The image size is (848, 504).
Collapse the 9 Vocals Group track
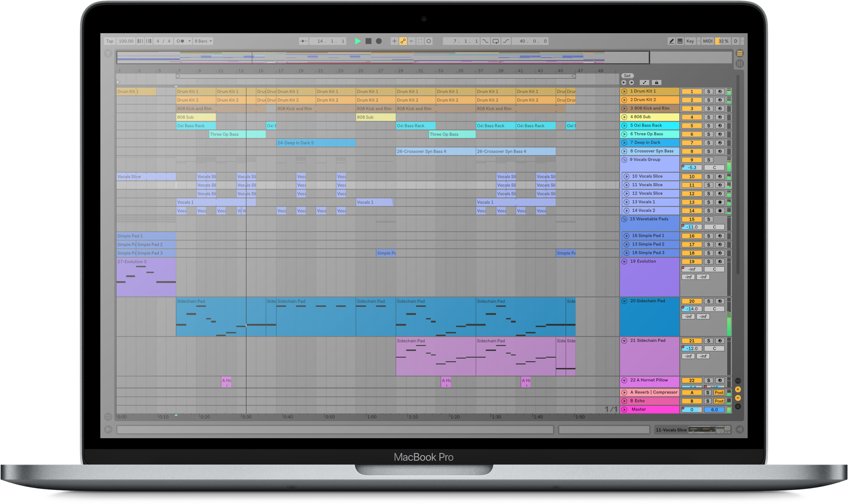click(624, 160)
